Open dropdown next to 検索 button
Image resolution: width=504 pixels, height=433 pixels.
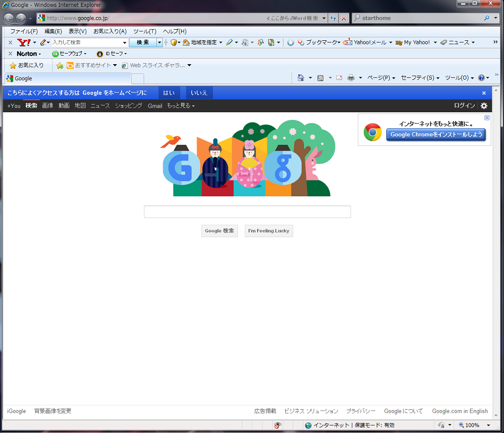click(x=159, y=42)
